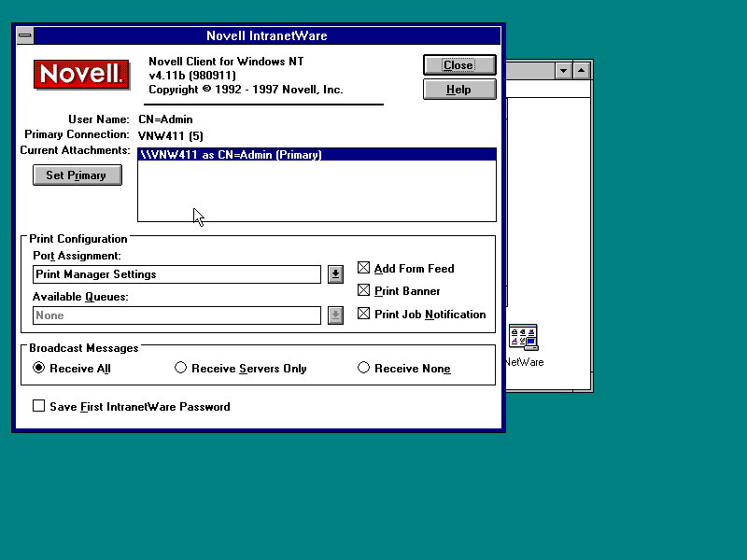747x560 pixels.
Task: Click the Set Primary button
Action: point(78,175)
